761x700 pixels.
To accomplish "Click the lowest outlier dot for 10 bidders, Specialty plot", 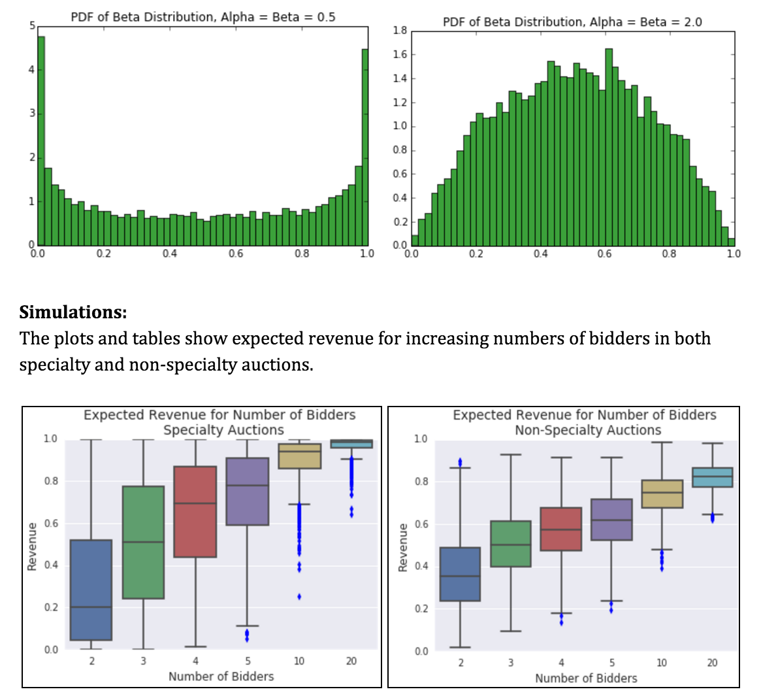I will [x=299, y=596].
